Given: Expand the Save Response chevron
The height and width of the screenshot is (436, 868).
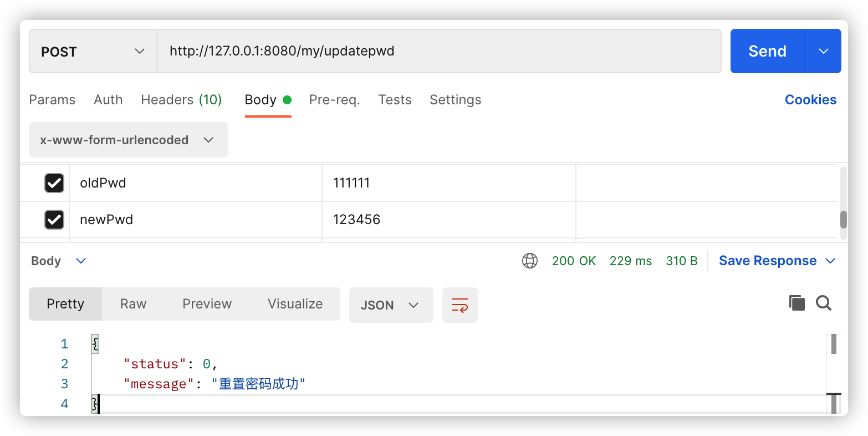Looking at the screenshot, I should point(830,261).
